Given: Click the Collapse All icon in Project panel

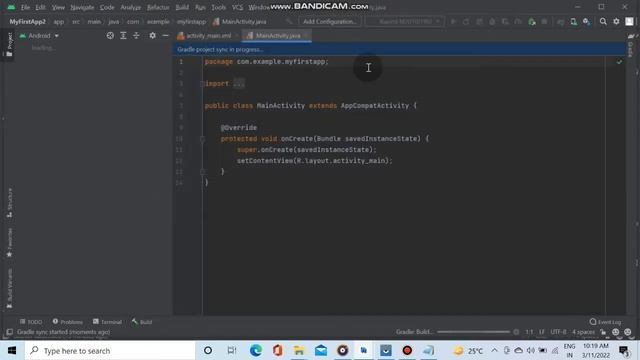Looking at the screenshot, I should pyautogui.click(x=136, y=36).
